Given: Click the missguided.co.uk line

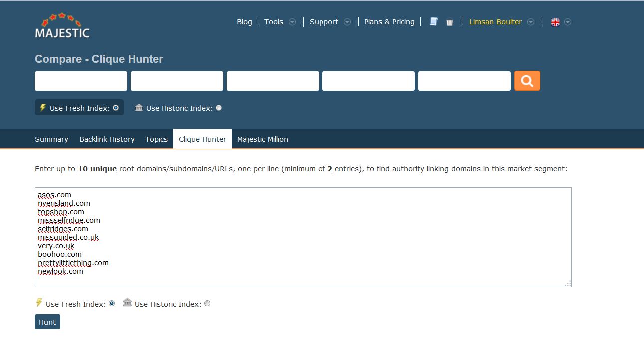Looking at the screenshot, I should (x=68, y=237).
